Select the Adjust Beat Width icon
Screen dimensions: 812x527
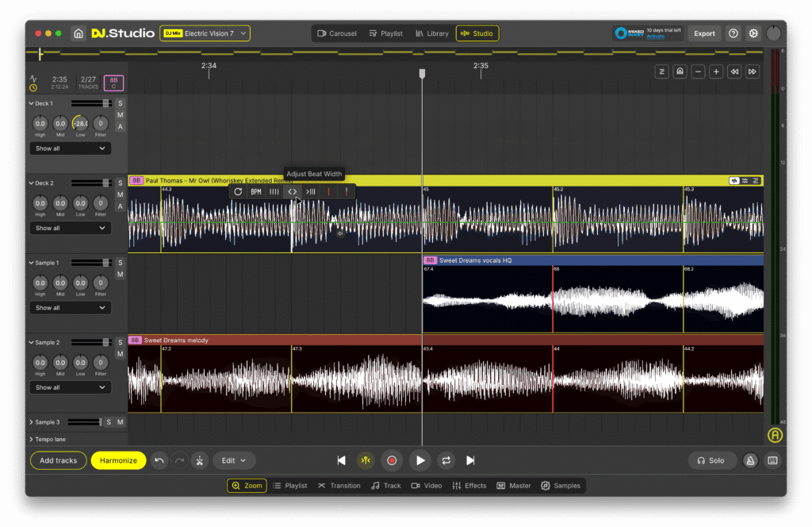click(292, 192)
